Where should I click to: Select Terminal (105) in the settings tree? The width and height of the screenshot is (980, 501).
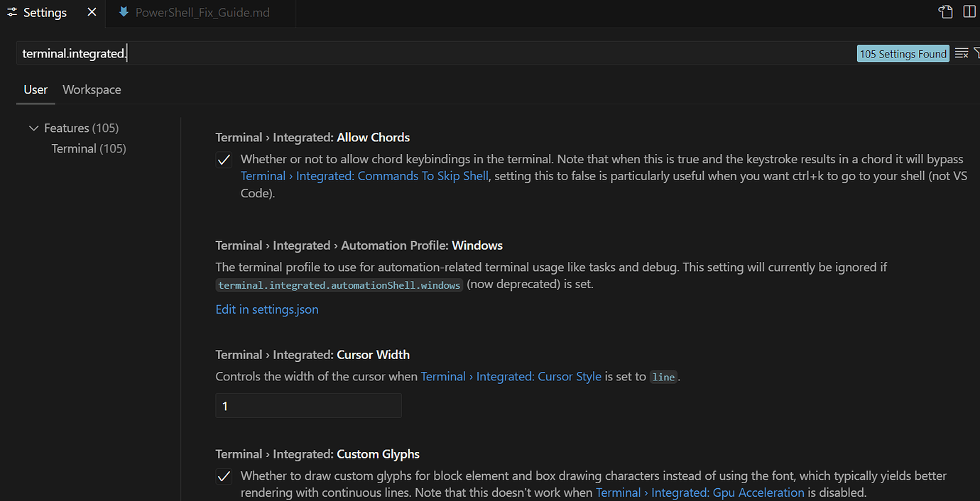[88, 148]
